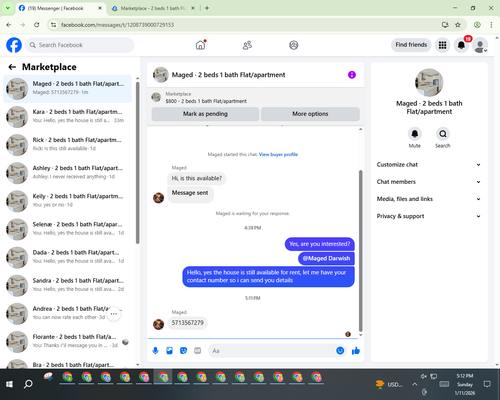Show hidden system tray icons
This screenshot has height=400, width=500.
click(x=414, y=384)
